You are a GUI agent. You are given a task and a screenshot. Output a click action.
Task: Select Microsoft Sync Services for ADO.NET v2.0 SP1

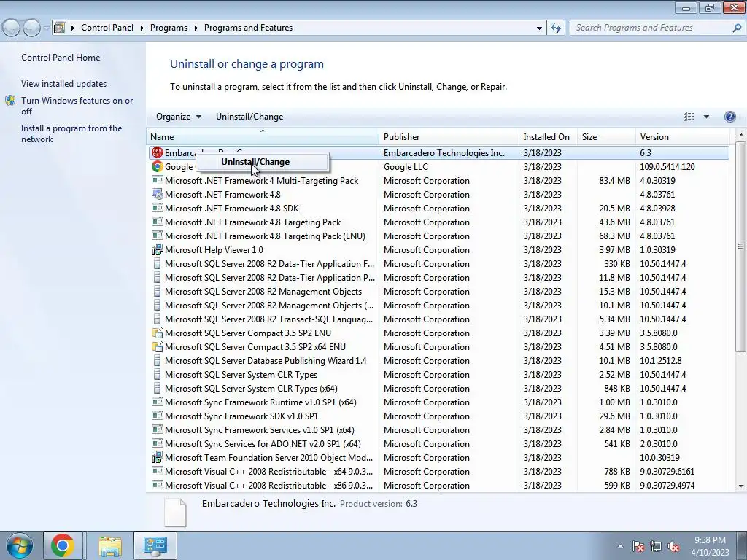tap(438, 443)
